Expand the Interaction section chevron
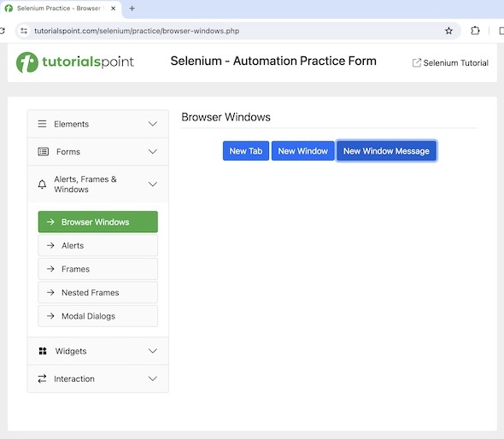504x439 pixels. (x=153, y=378)
